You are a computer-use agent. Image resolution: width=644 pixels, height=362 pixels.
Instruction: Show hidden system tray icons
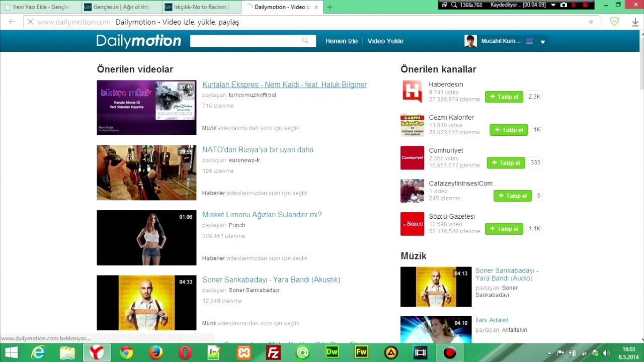tap(549, 353)
